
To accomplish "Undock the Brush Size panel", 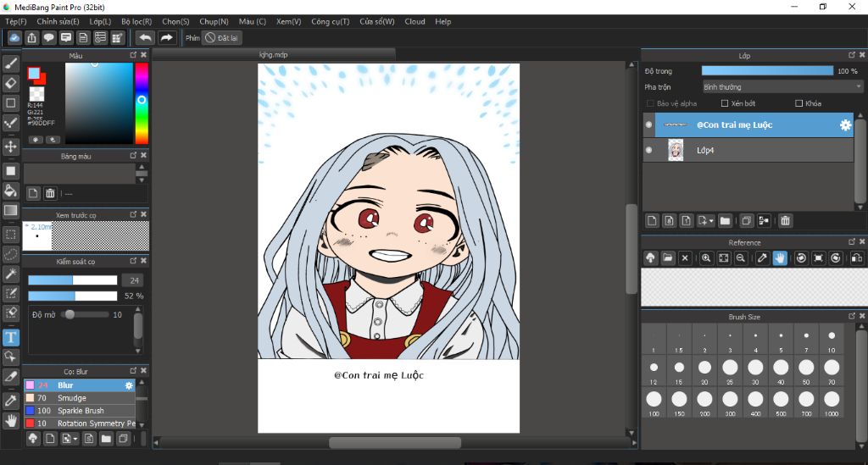I will tap(851, 316).
